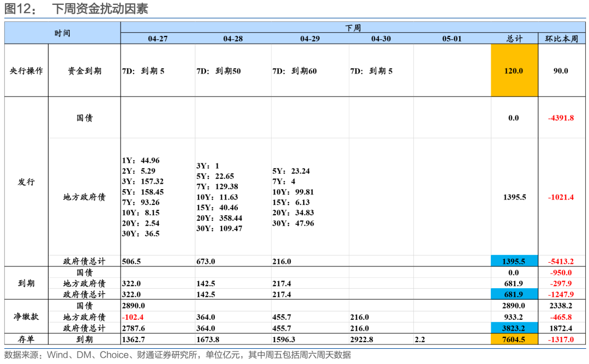Click 国债 label in the 发行 section
This screenshot has height=364, width=589.
(85, 118)
